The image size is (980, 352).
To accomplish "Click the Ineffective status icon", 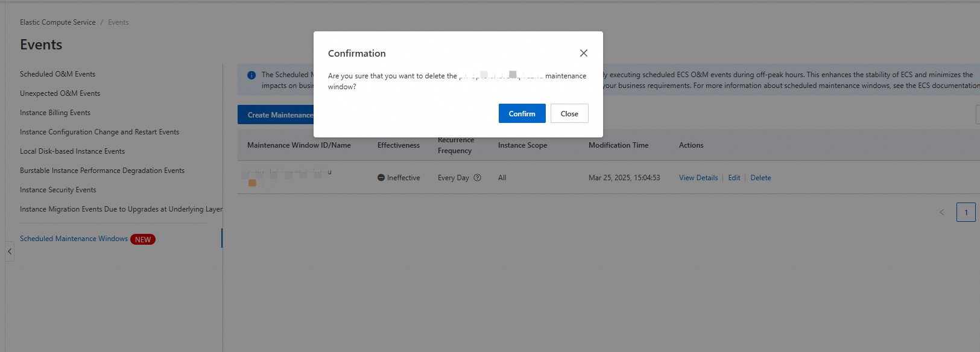I will click(381, 178).
